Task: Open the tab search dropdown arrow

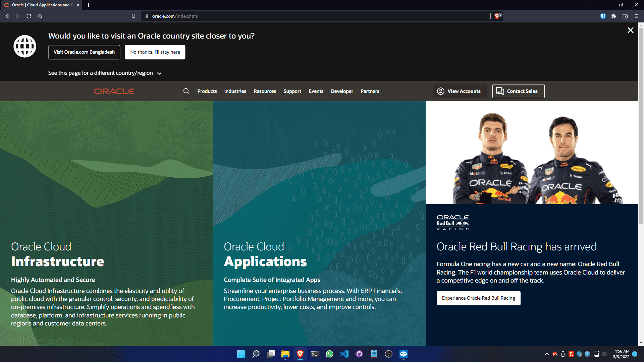Action: tap(590, 5)
